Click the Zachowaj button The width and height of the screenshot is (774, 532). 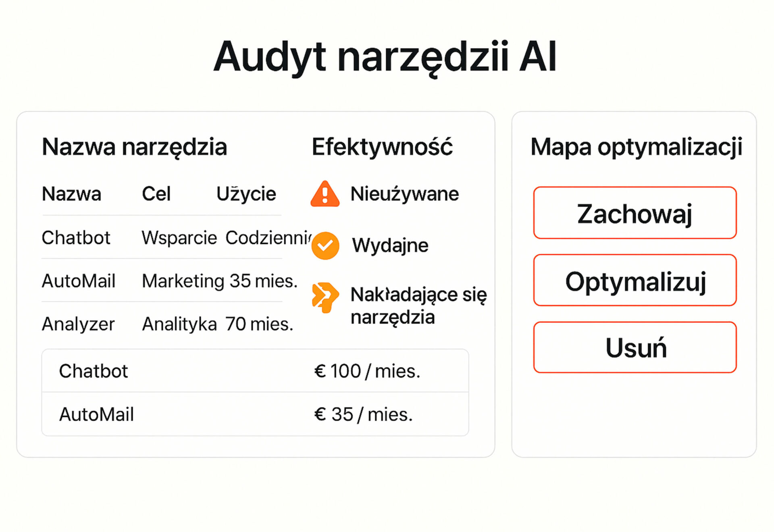tap(635, 213)
